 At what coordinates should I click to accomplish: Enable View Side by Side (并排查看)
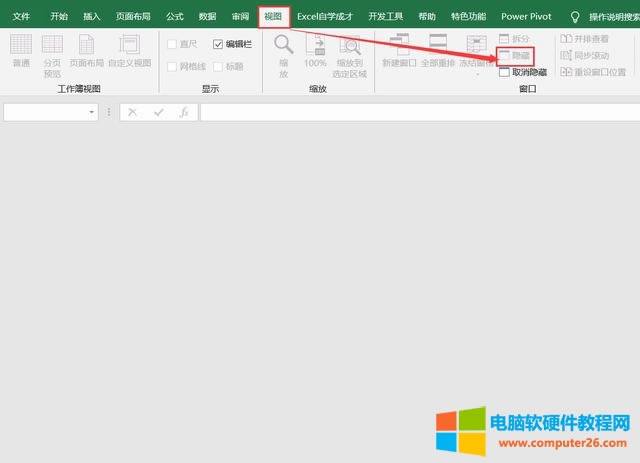click(x=584, y=39)
